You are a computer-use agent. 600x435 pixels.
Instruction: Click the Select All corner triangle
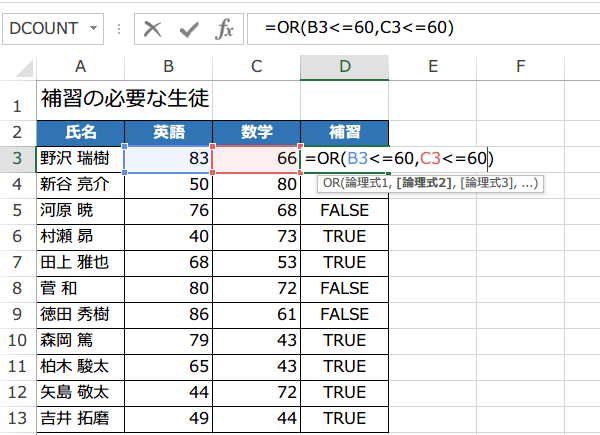[x=24, y=68]
